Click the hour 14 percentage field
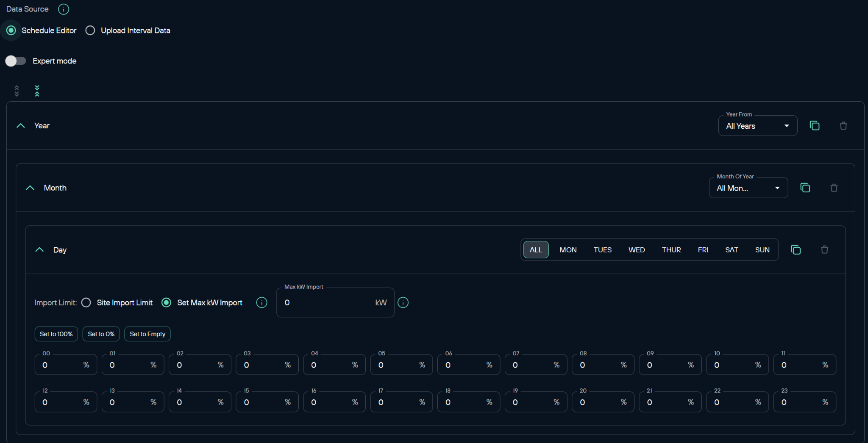 200,402
